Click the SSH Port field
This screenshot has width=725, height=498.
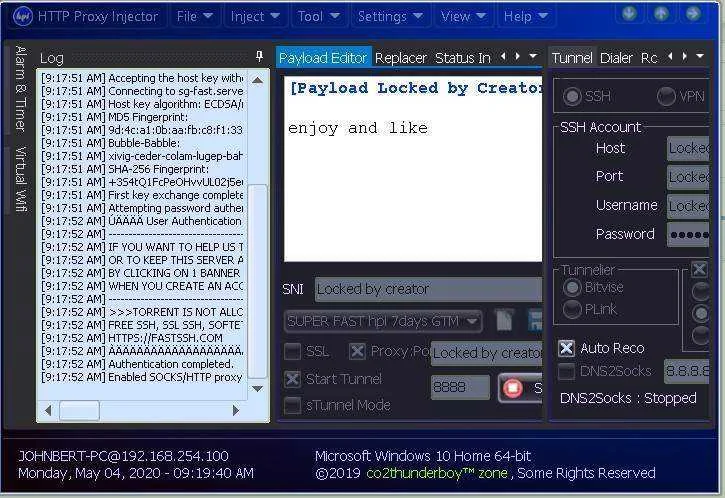tap(688, 177)
